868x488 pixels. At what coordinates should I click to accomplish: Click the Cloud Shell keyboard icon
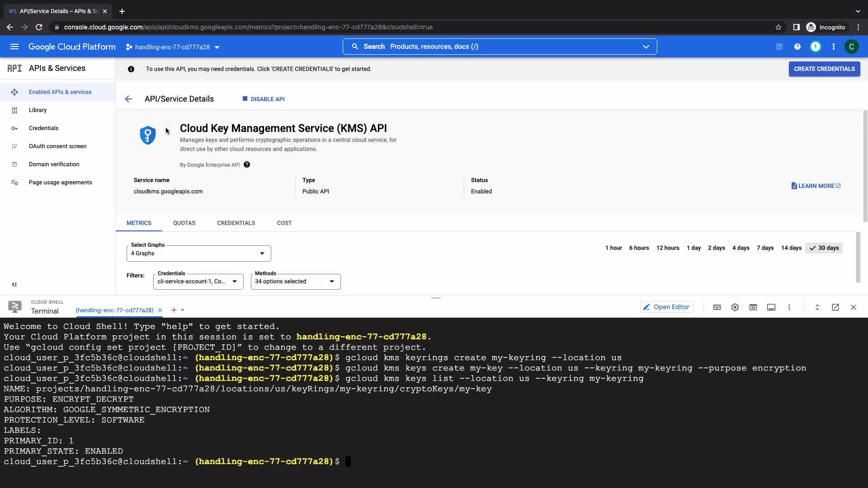[717, 307]
